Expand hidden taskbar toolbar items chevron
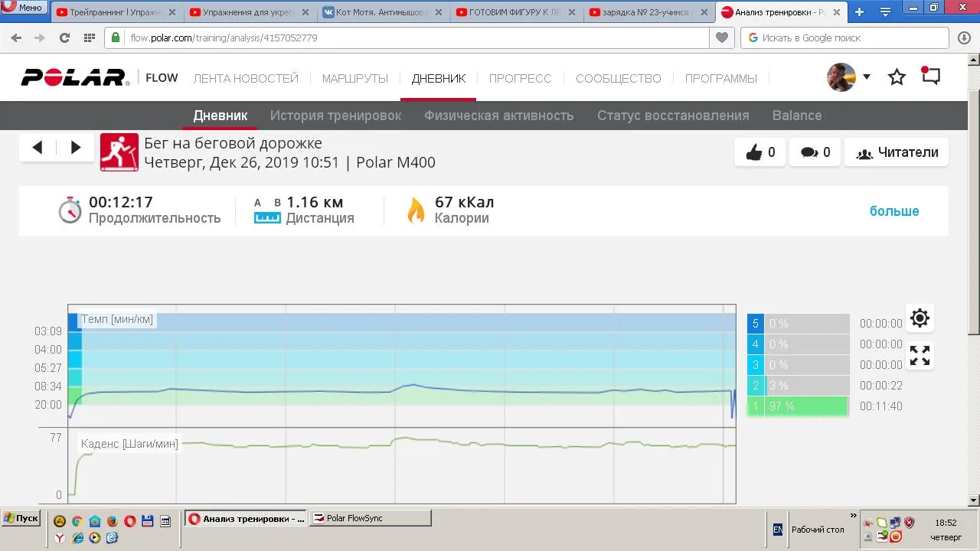 click(854, 517)
